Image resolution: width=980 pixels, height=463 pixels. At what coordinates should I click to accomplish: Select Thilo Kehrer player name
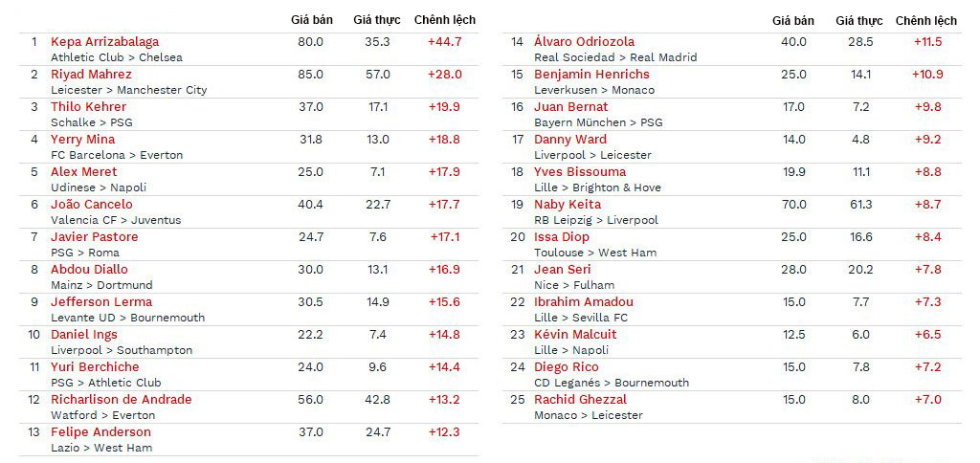pos(88,107)
